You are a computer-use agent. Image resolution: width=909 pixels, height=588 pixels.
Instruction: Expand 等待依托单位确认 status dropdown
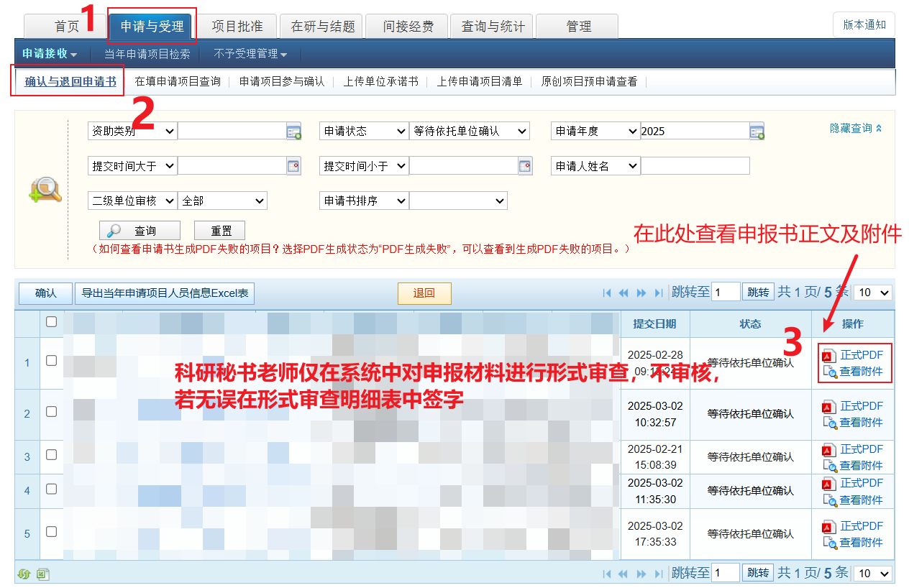pos(469,132)
